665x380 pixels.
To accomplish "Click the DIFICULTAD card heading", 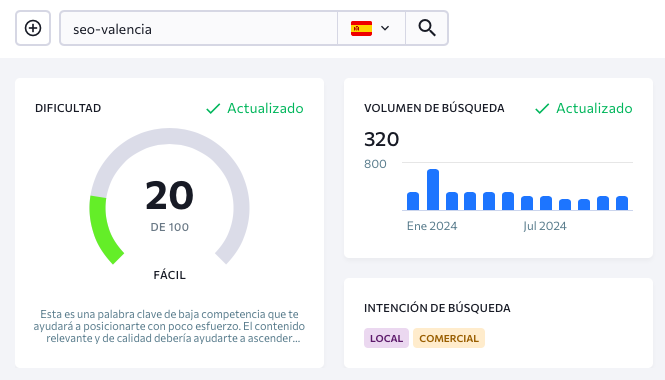I will coord(68,108).
